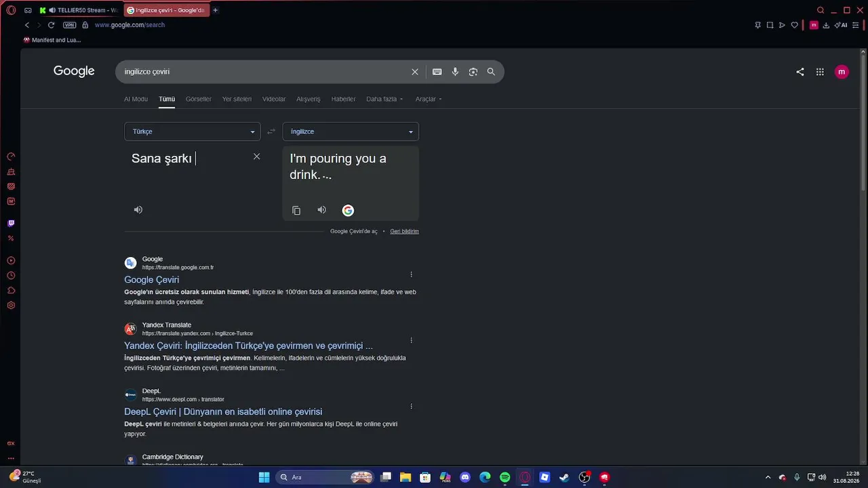The width and height of the screenshot is (868, 488).
Task: Start voice search with the microphone icon
Action: 455,72
